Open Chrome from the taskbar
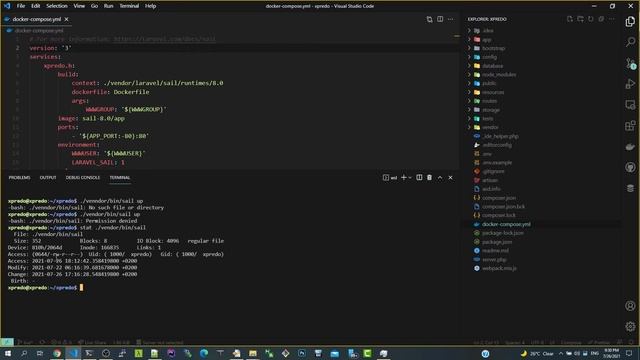Viewport: 640px width, 360px height. [x=57, y=353]
